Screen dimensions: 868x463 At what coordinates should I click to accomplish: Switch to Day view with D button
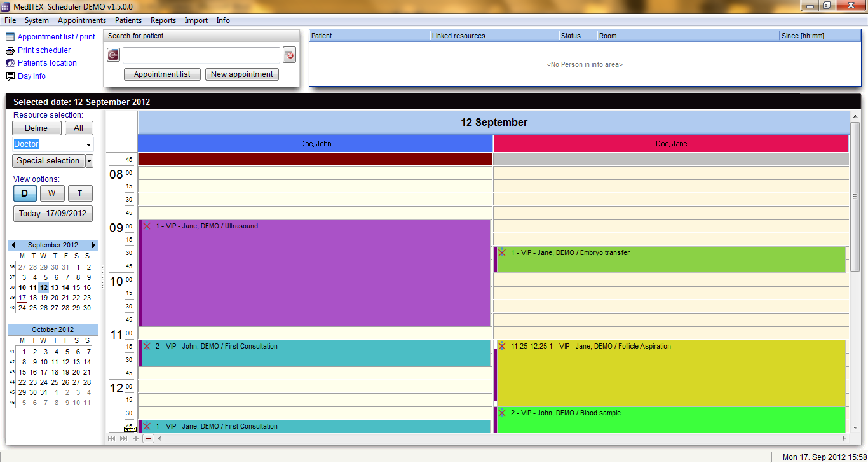point(25,194)
